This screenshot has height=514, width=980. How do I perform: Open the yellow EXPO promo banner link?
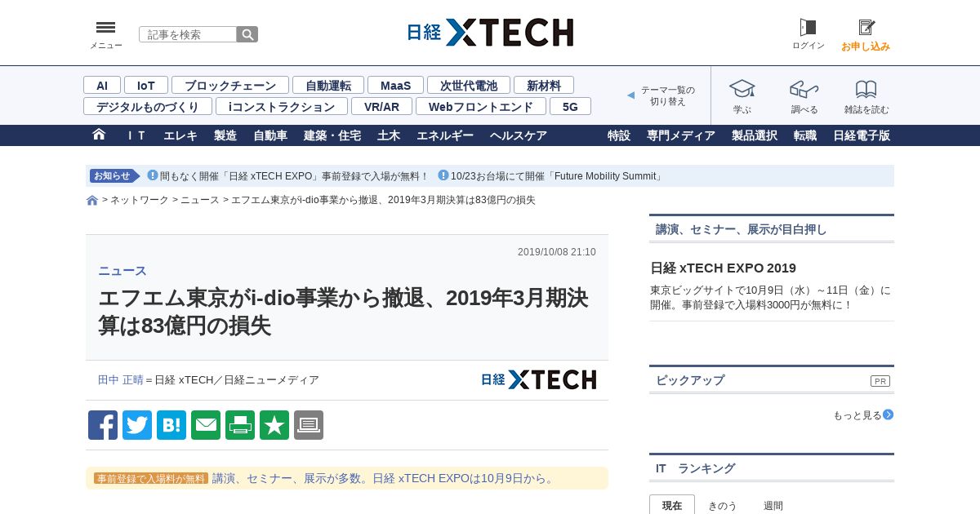(384, 478)
